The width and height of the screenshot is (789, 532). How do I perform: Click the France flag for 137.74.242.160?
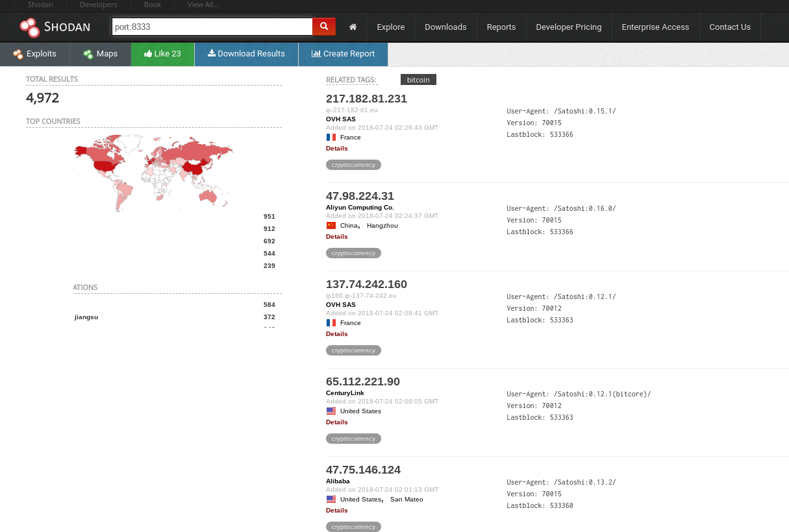(x=331, y=323)
